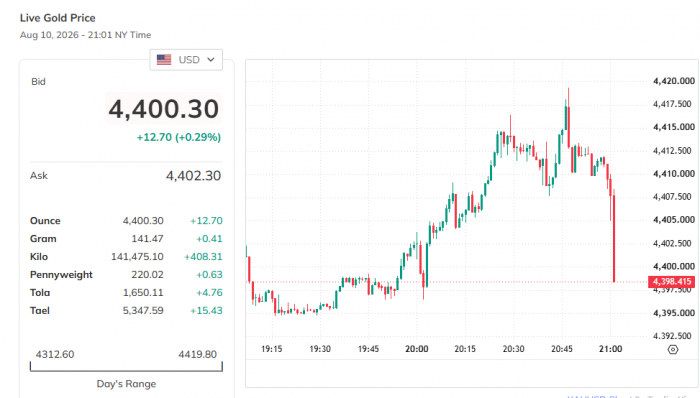Viewport: 700px width, 398px height.
Task: Click the red 4,398.415 current price label
Action: click(671, 282)
